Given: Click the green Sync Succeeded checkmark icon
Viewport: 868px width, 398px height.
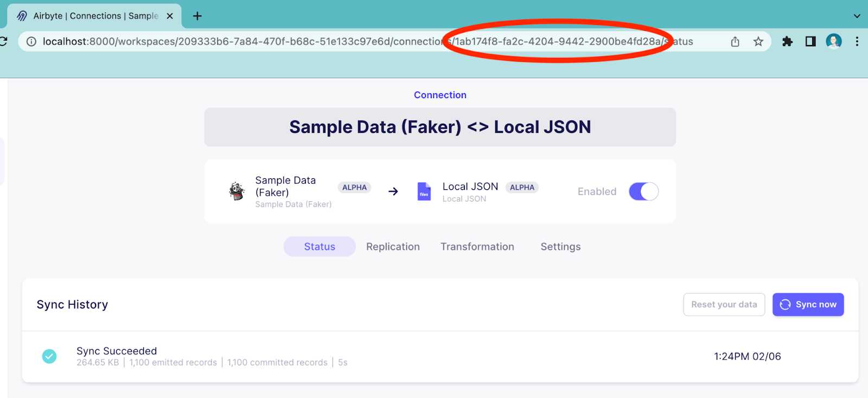Looking at the screenshot, I should point(49,356).
